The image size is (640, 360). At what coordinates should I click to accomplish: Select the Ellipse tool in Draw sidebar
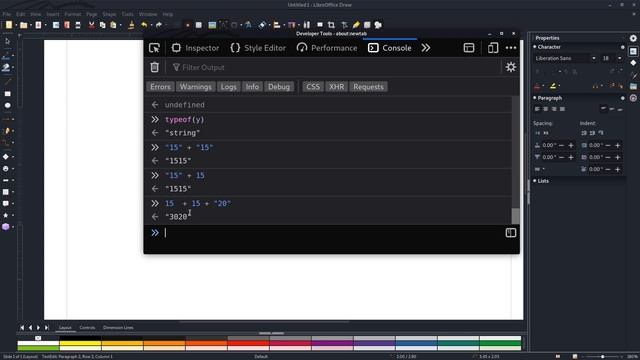tap(7, 105)
